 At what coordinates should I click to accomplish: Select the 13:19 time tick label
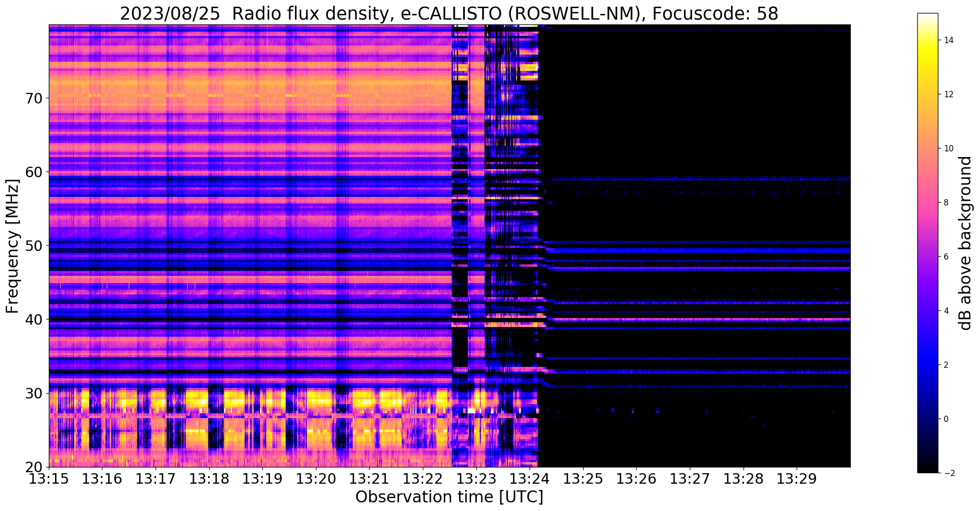[263, 478]
